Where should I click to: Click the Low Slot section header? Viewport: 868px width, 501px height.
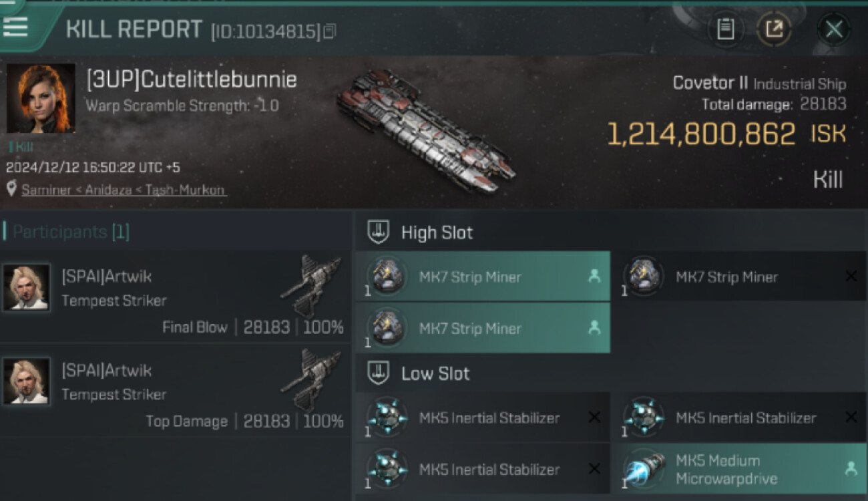click(x=435, y=373)
